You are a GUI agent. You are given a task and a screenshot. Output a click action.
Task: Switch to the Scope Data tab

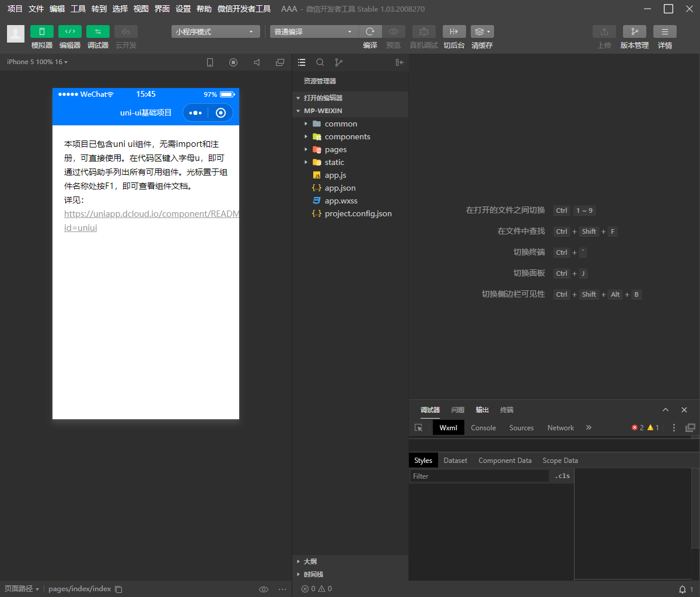pos(561,460)
